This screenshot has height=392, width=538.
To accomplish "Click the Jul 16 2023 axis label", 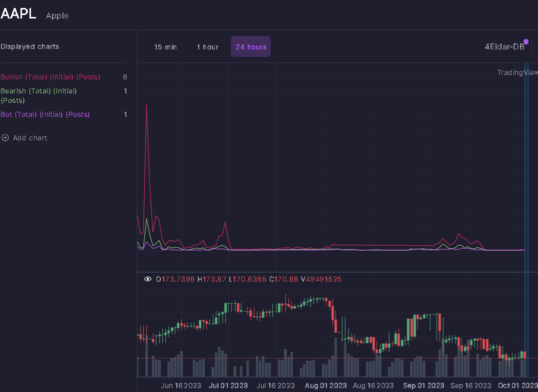I will pos(276,386).
